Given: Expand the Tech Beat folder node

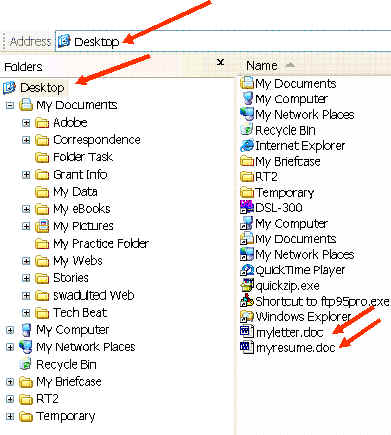Looking at the screenshot, I should (26, 313).
